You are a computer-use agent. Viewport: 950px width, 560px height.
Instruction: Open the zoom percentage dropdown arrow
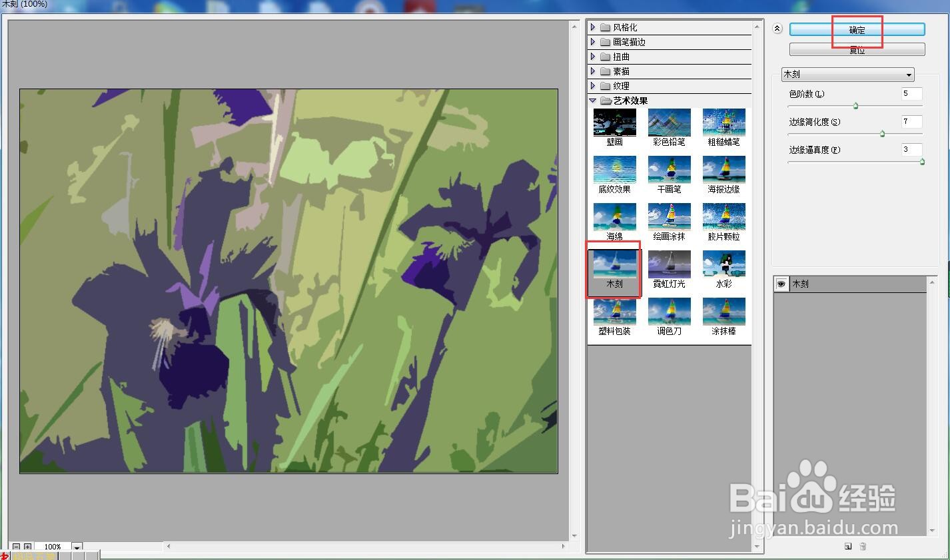click(77, 547)
